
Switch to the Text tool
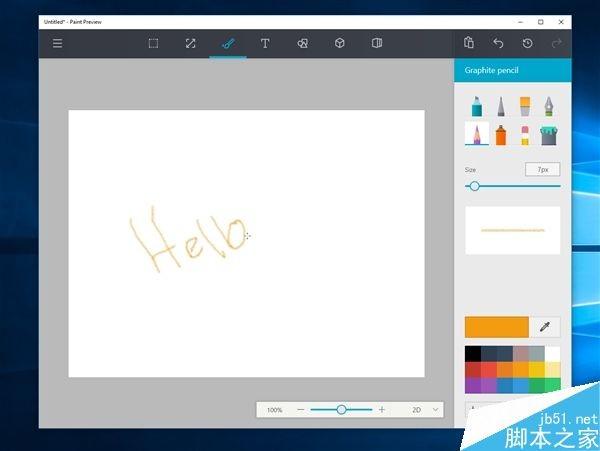[x=265, y=44]
